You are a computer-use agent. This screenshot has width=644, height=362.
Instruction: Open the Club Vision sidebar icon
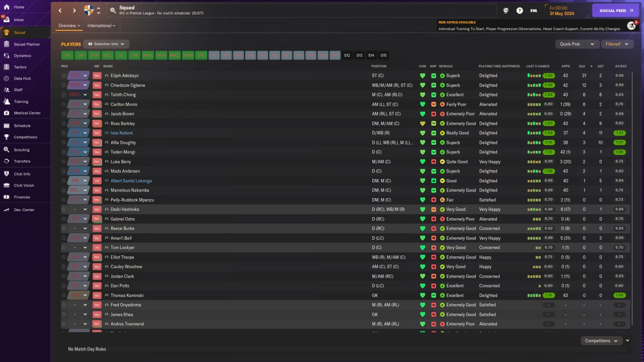tap(6, 185)
